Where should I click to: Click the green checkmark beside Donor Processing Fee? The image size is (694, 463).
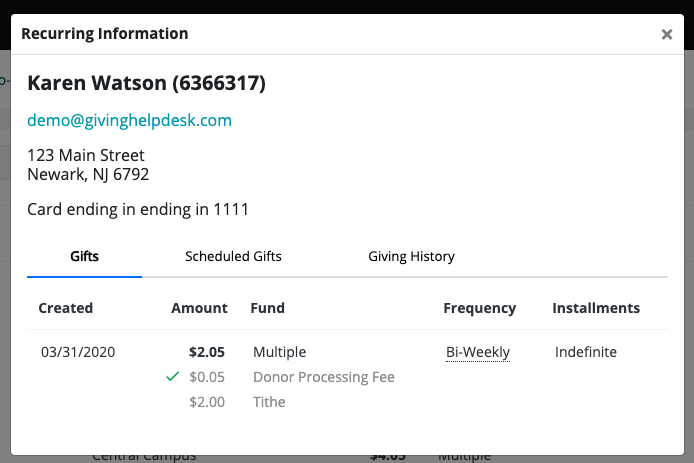(x=173, y=377)
